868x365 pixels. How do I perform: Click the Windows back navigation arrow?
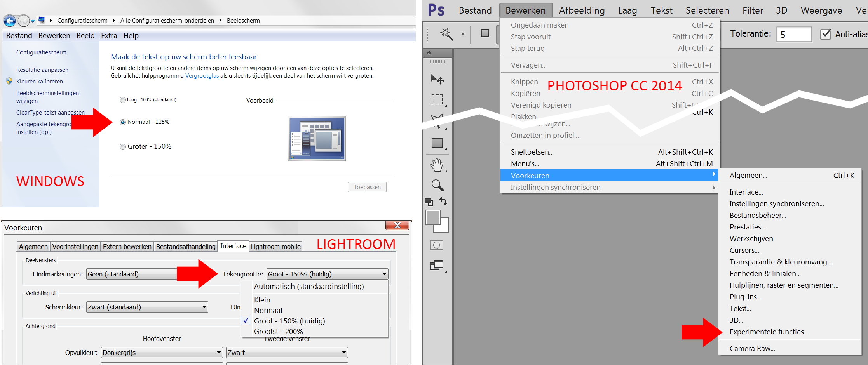pos(10,21)
